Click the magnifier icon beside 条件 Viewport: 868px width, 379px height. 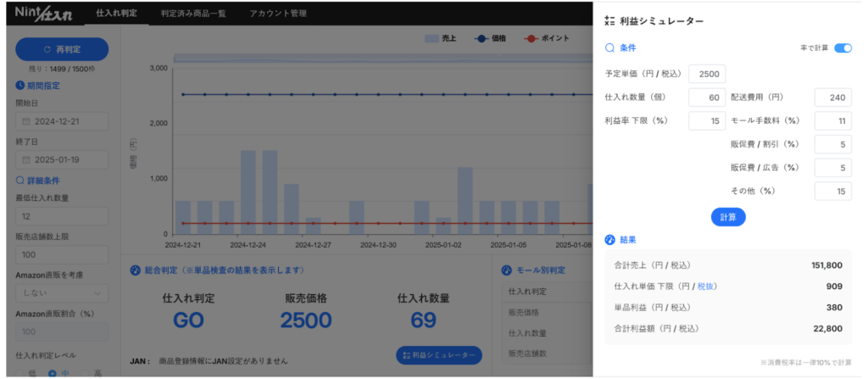(x=609, y=48)
